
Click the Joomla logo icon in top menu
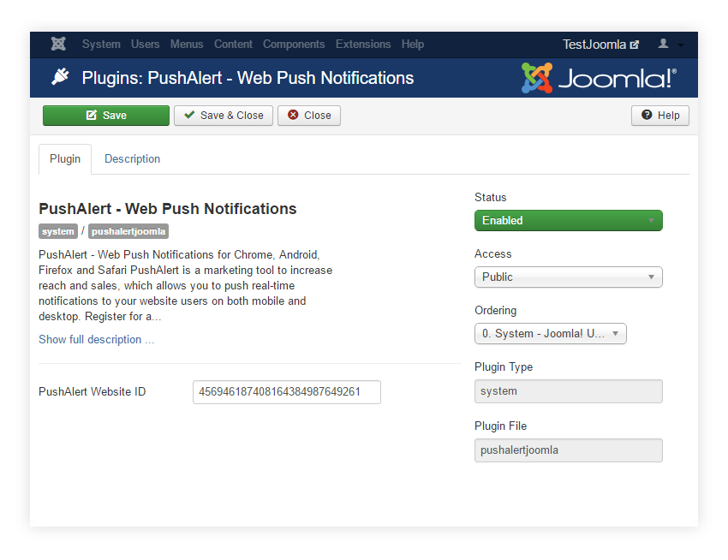[58, 45]
